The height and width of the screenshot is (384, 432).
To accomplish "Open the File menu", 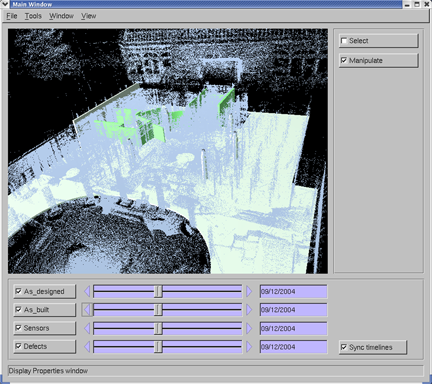I will coord(12,16).
